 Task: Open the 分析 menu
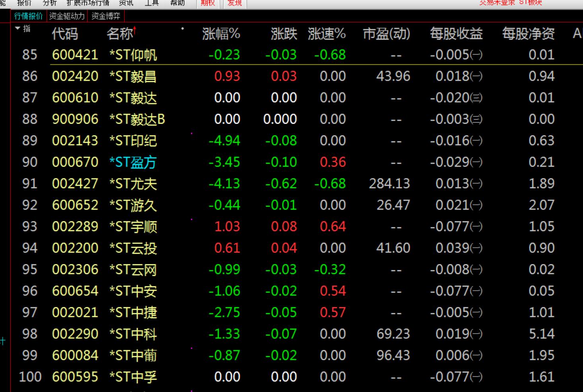point(50,3)
